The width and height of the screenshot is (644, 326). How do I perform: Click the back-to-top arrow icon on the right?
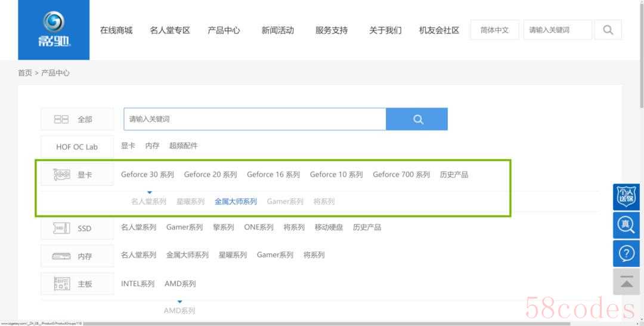point(626,282)
